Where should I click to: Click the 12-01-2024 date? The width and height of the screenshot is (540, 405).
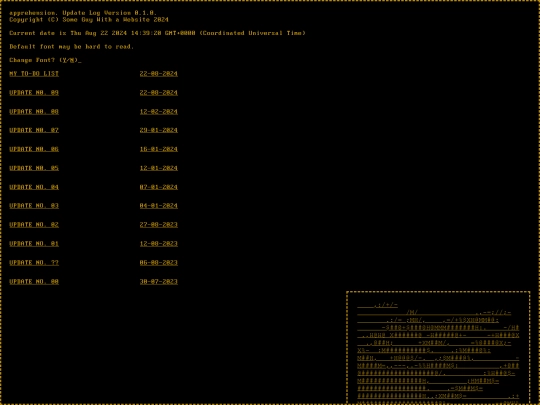[159, 168]
